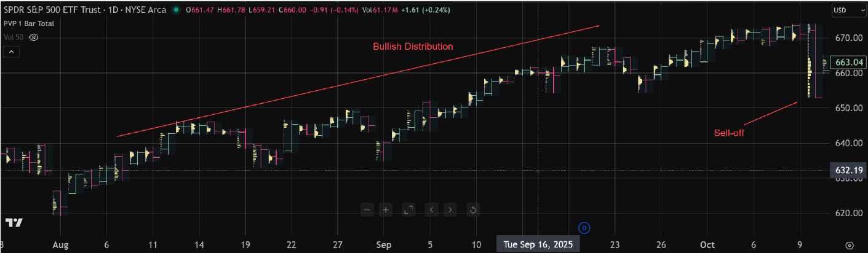Click the green market status indicator
Viewport: 868px width, 253px height.
(177, 10)
